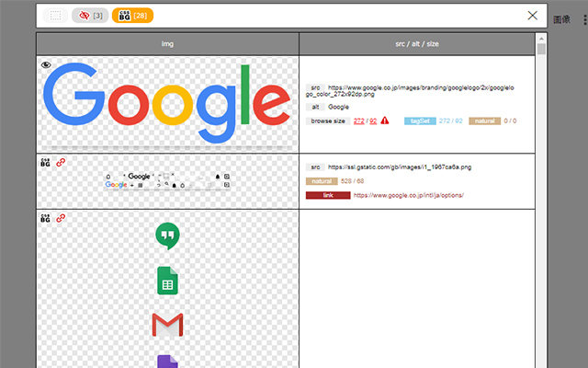Click the vertical scrollbar thumb
The height and width of the screenshot is (368, 588).
tap(541, 49)
